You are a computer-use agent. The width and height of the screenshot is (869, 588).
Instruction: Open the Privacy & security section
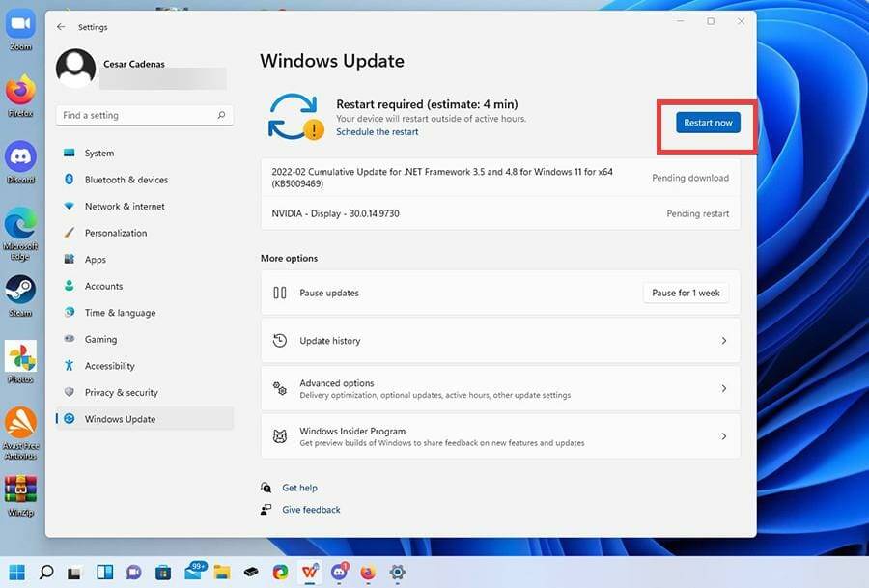(x=124, y=392)
